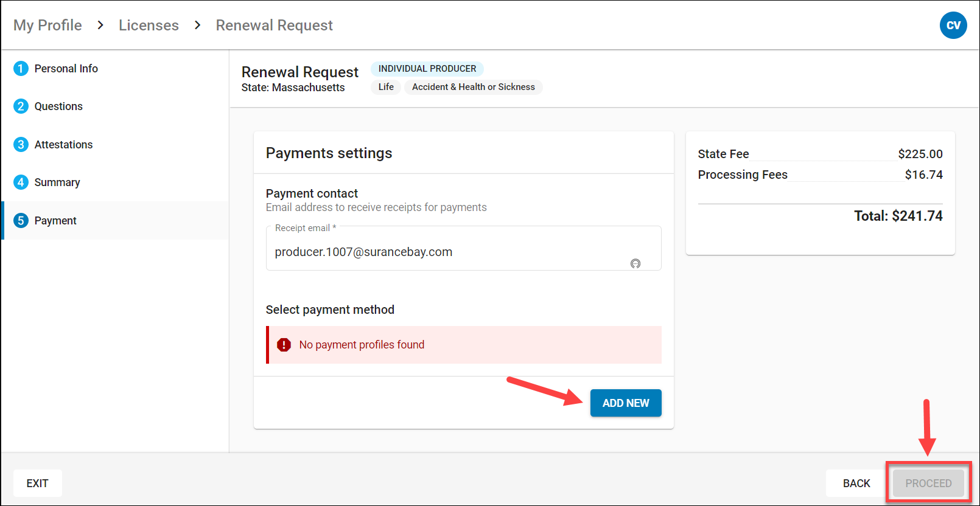The height and width of the screenshot is (506, 980).
Task: Click the step 4 circle icon
Action: (21, 182)
